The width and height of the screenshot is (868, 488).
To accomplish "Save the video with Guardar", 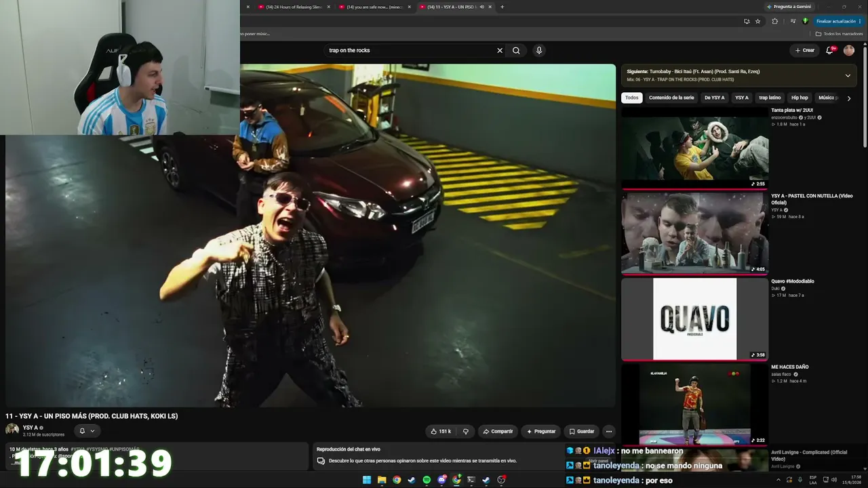I will (x=582, y=431).
